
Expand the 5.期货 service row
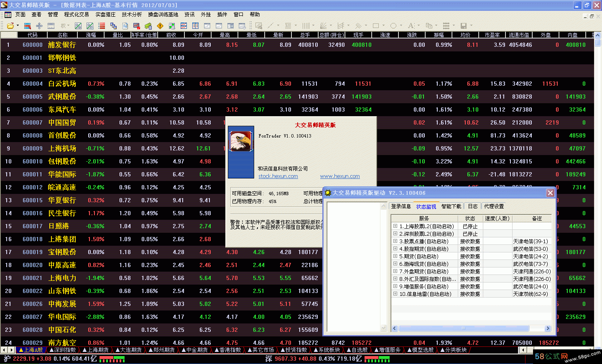click(x=395, y=256)
